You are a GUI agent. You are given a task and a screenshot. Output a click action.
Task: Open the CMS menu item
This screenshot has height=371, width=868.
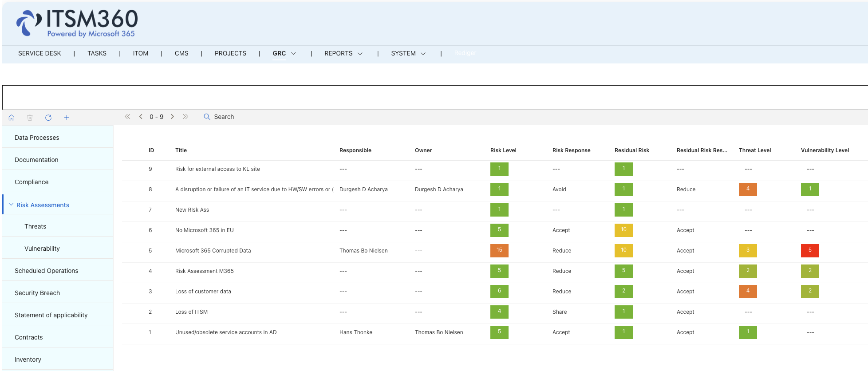pyautogui.click(x=181, y=53)
